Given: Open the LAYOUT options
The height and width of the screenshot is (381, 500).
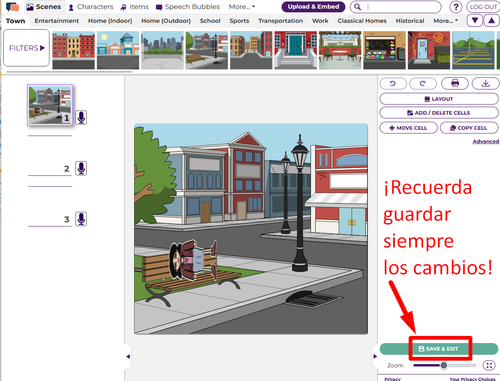Looking at the screenshot, I should tap(439, 99).
